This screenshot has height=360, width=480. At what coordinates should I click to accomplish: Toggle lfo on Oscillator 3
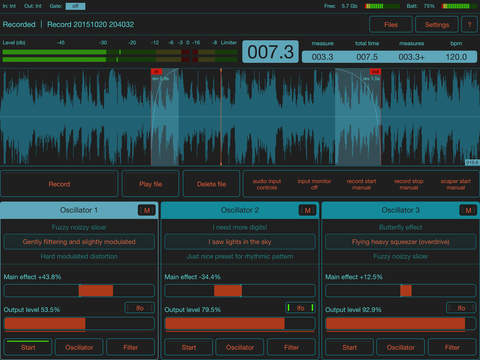click(x=461, y=308)
